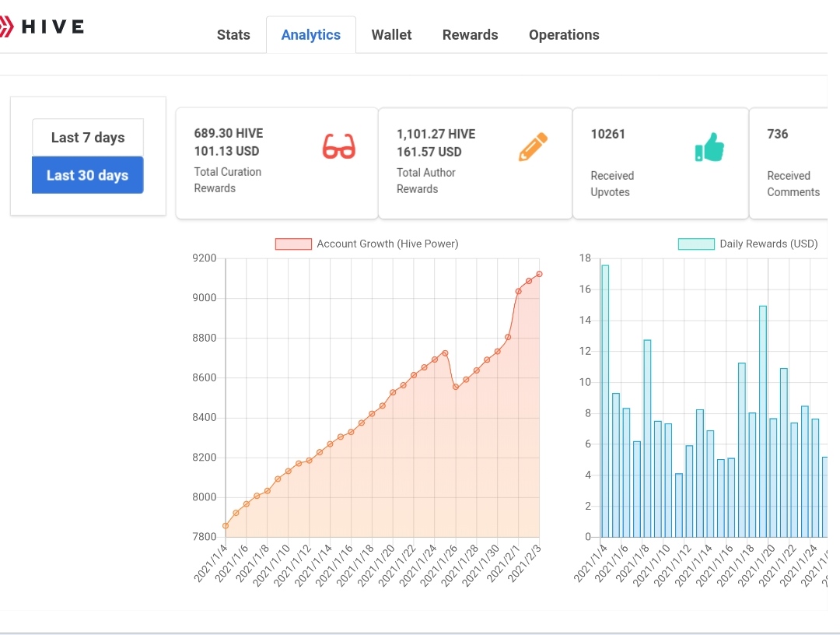Open the Rewards tab
The height and width of the screenshot is (635, 840).
point(471,35)
